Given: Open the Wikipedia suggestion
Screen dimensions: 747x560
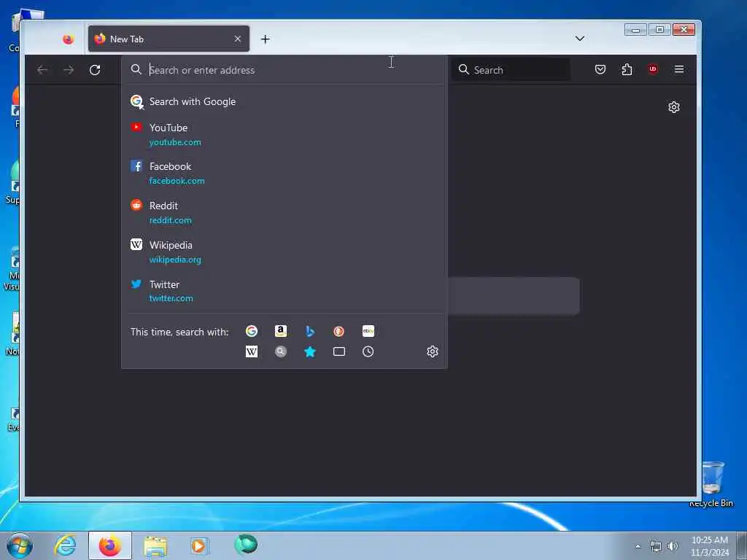Looking at the screenshot, I should 285,252.
